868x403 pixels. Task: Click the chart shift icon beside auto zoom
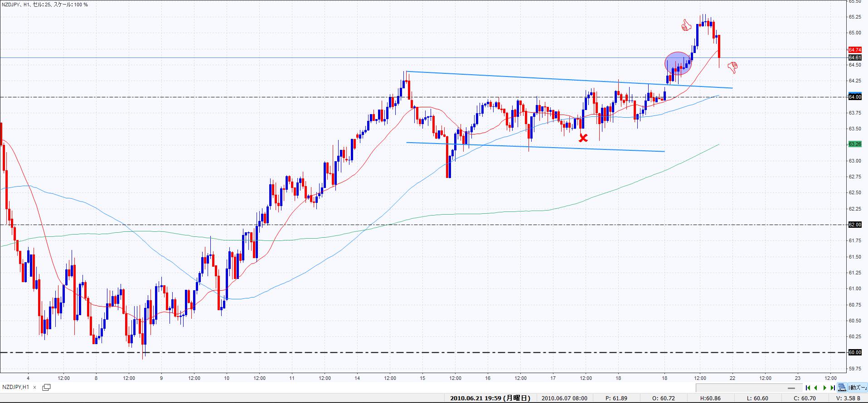(842, 388)
